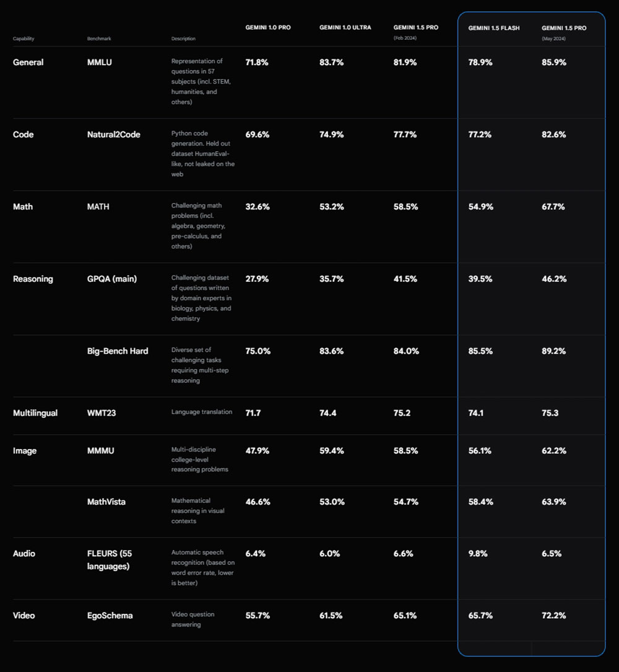Click the 67.7% MATH score
This screenshot has width=619, height=672.
(553, 207)
